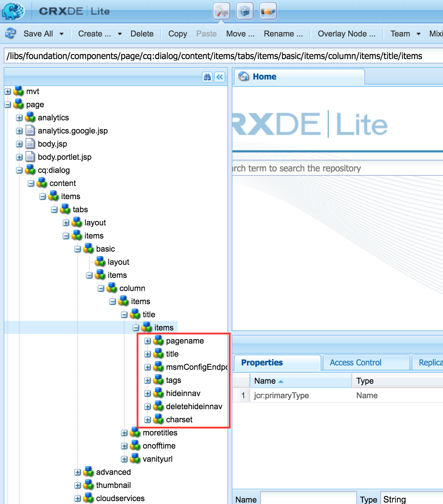Switch to the Properties tab
This screenshot has width=443, height=504.
coord(277,363)
